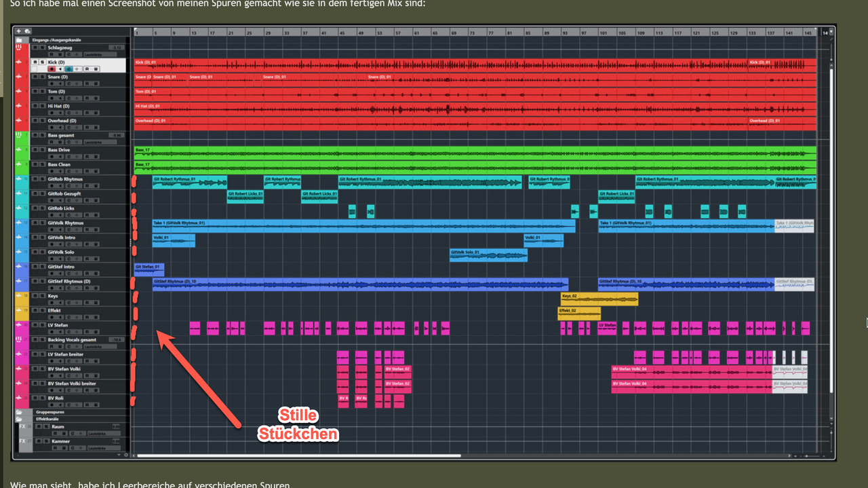Select the GitVolk Solo_01 clip
868x488 pixels.
point(488,255)
